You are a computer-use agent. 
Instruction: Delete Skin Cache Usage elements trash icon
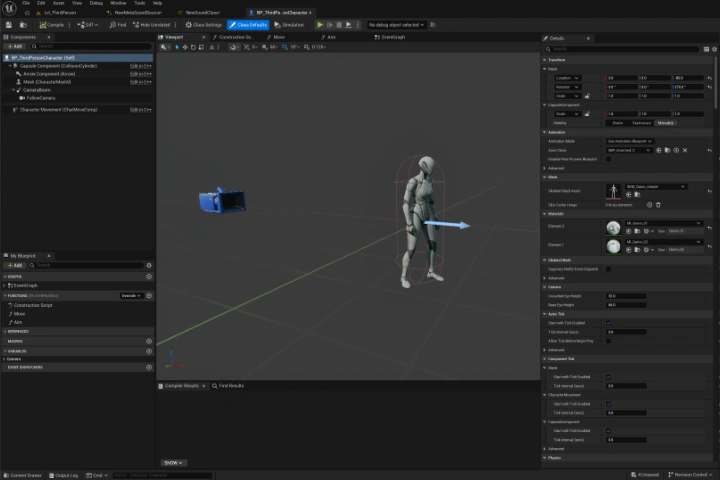(658, 205)
